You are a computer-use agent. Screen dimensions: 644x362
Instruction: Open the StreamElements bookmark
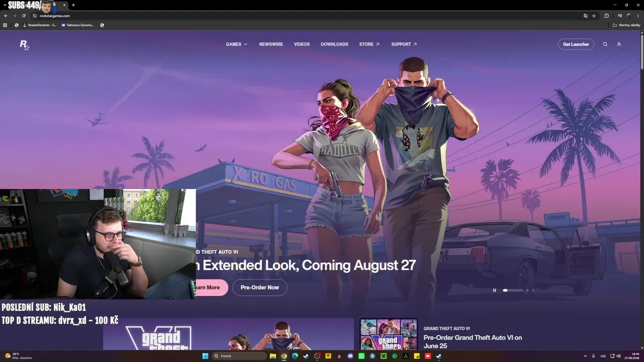pyautogui.click(x=39, y=25)
